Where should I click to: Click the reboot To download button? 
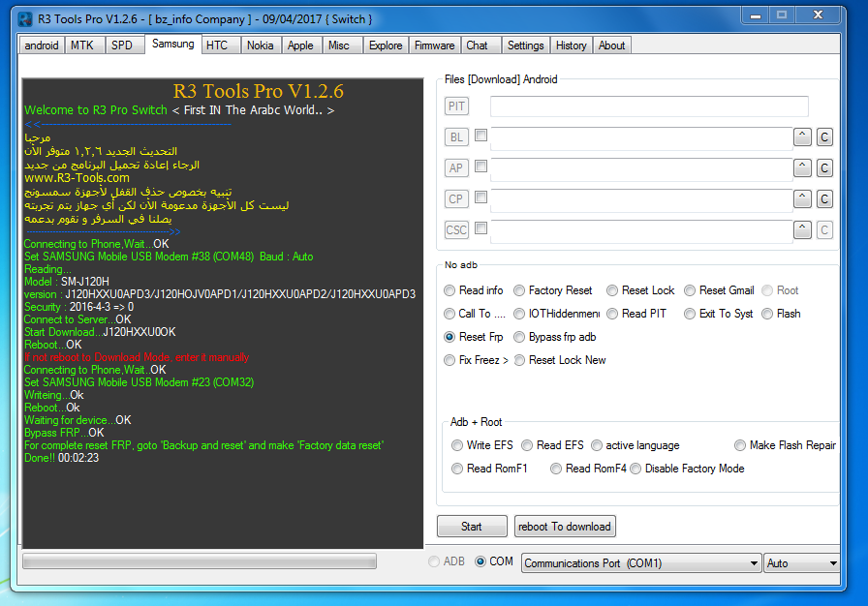(565, 527)
